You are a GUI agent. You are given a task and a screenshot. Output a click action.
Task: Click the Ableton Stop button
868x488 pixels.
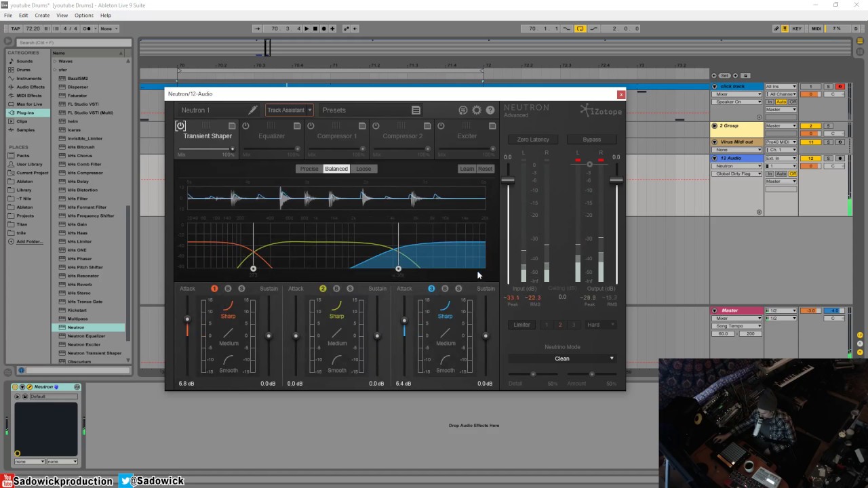click(315, 28)
